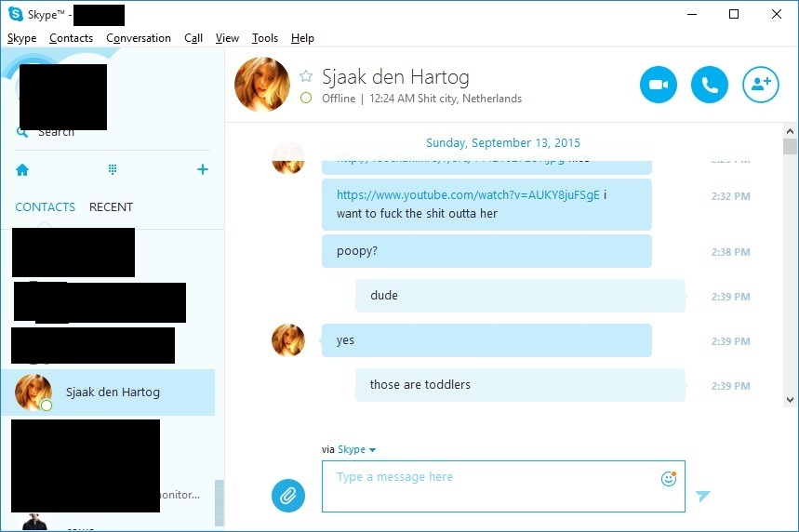
Task: Open the Call menu
Action: point(193,38)
